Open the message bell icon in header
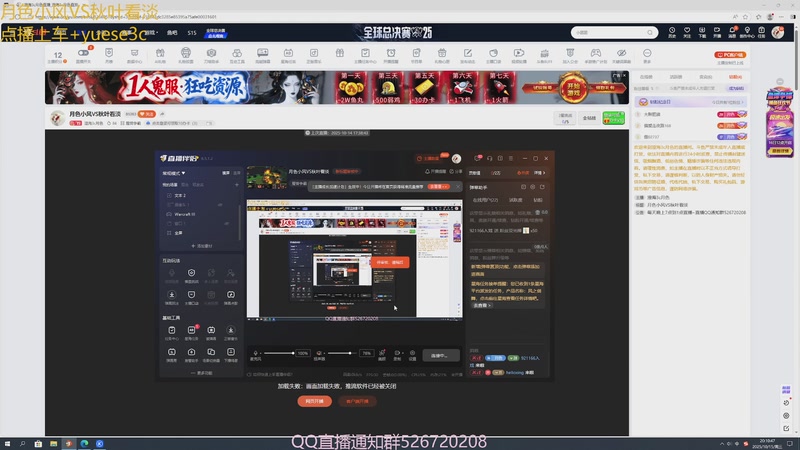This screenshot has width=800, height=450. (x=732, y=31)
